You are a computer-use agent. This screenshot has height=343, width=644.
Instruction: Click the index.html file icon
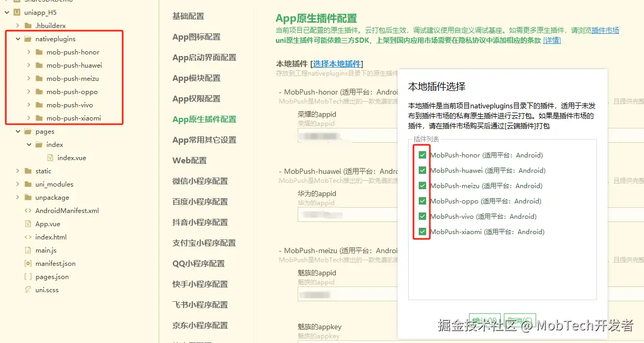pos(28,237)
